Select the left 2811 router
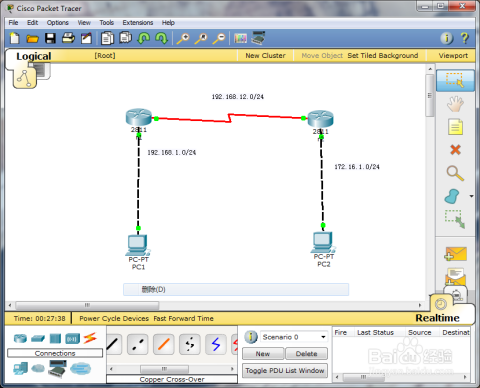This screenshot has width=480, height=388. pos(139,117)
